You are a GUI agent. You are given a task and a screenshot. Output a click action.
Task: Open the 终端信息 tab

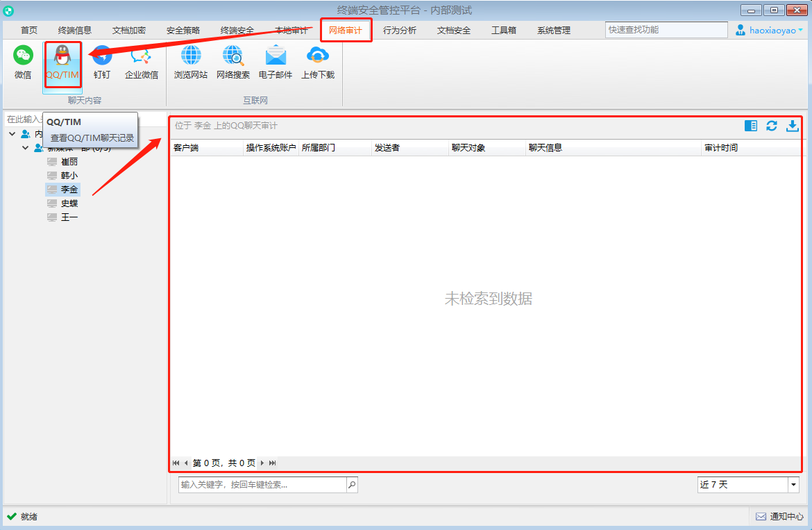pos(75,31)
